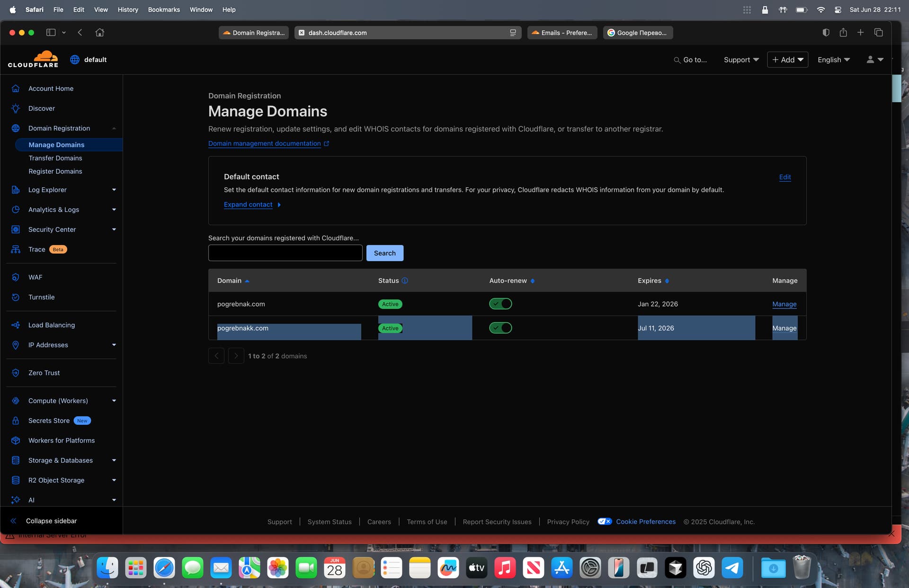This screenshot has height=588, width=909.
Task: Click the Zero Trust icon
Action: (x=16, y=373)
